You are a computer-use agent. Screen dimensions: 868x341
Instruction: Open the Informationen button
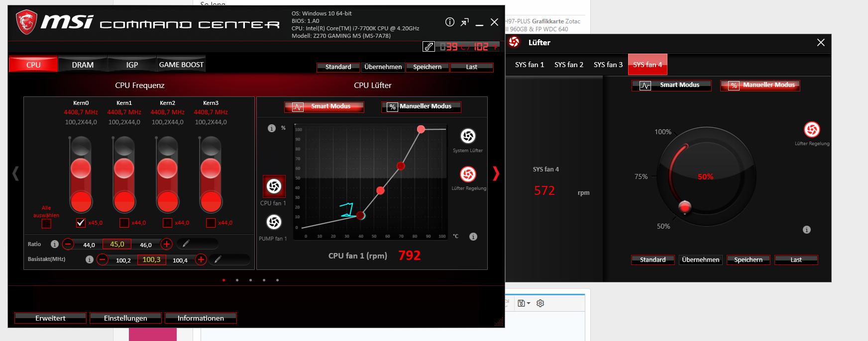(201, 318)
